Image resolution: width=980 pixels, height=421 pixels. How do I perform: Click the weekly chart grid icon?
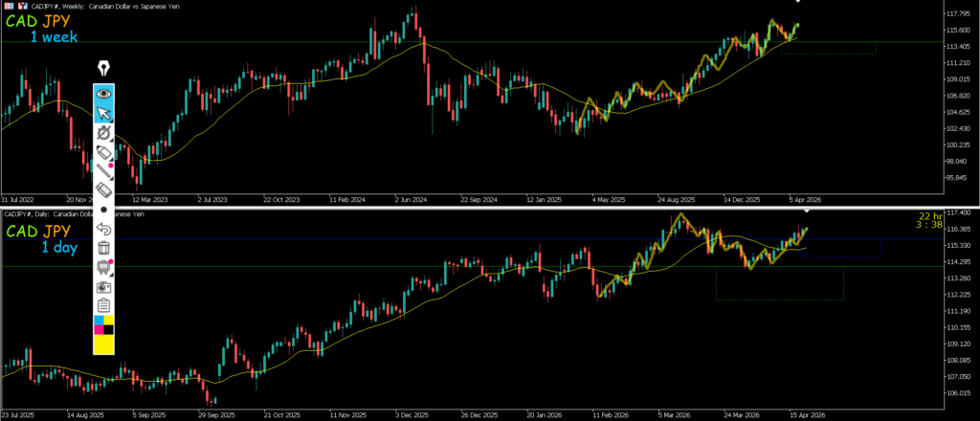point(9,6)
